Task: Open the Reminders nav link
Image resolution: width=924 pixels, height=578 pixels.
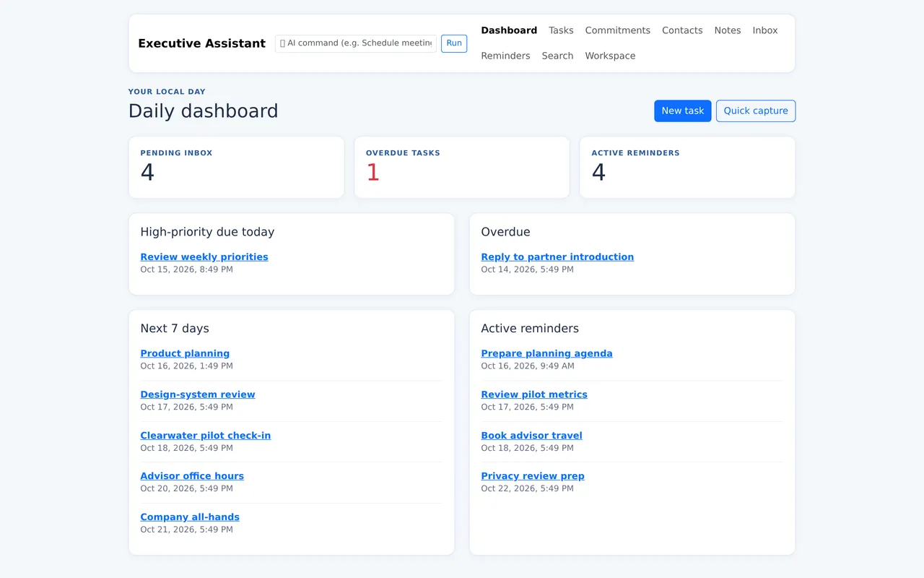Action: pos(505,56)
